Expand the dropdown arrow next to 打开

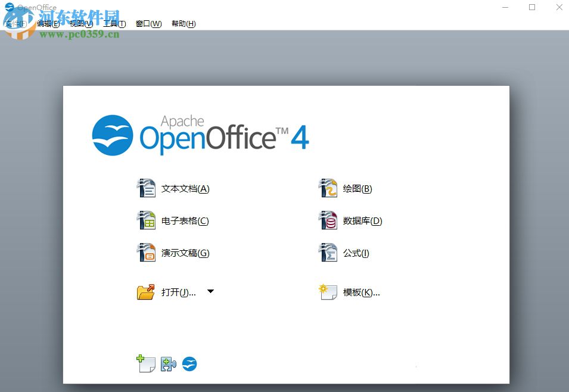click(x=210, y=291)
